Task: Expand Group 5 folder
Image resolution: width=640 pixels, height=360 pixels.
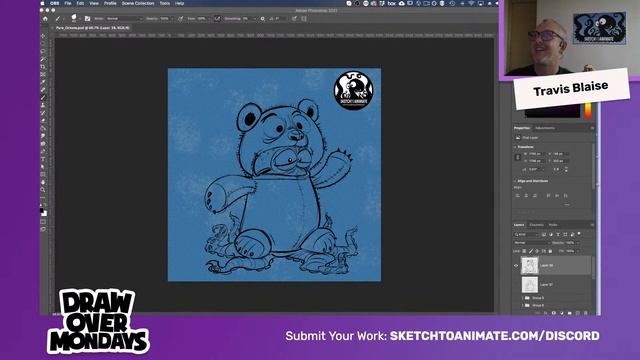Action: click(523, 298)
